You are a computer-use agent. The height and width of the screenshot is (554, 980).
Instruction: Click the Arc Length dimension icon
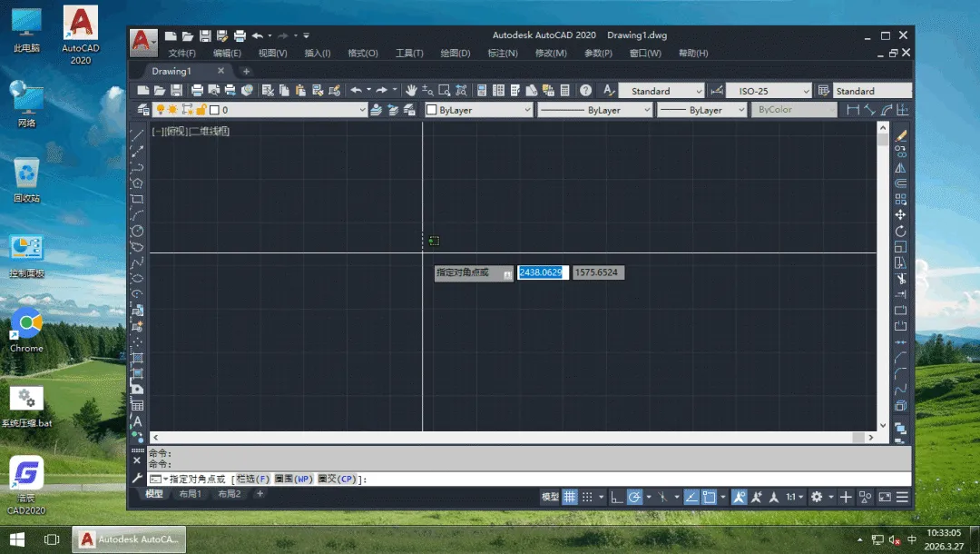887,110
